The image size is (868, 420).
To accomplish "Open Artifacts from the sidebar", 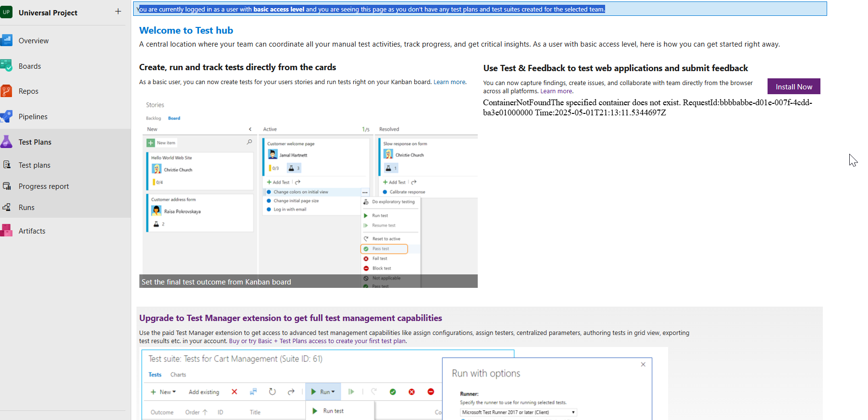I will [x=32, y=231].
